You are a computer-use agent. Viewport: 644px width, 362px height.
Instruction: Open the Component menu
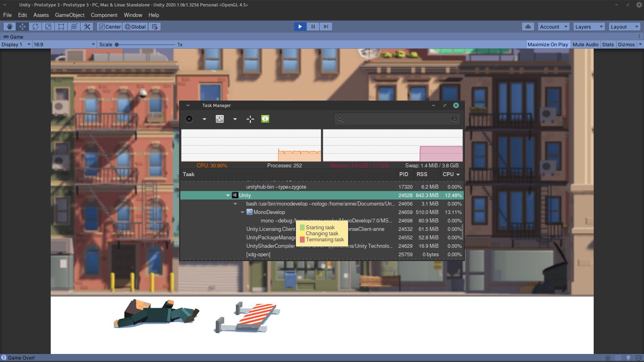tap(104, 15)
